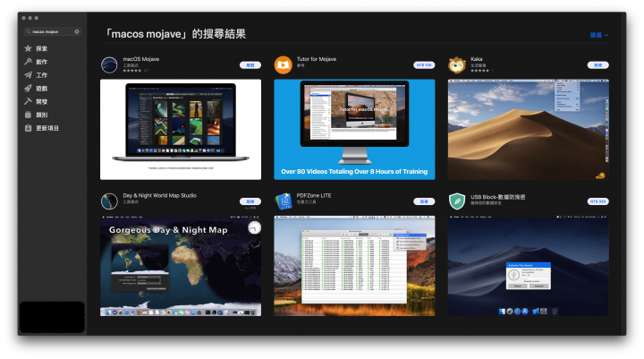Screen dimensions: 644x359
Task: Open the Tutor for Mojave blue preview image
Action: [x=354, y=130]
